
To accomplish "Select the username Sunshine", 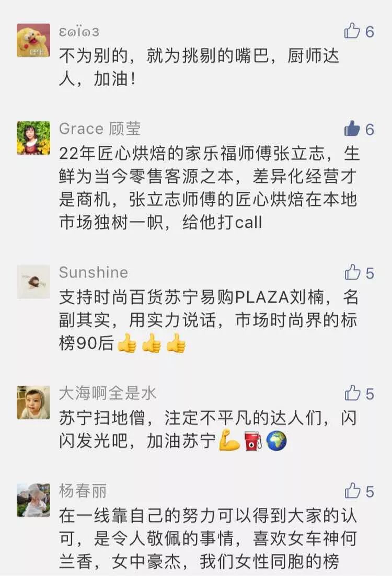I will pos(94,272).
